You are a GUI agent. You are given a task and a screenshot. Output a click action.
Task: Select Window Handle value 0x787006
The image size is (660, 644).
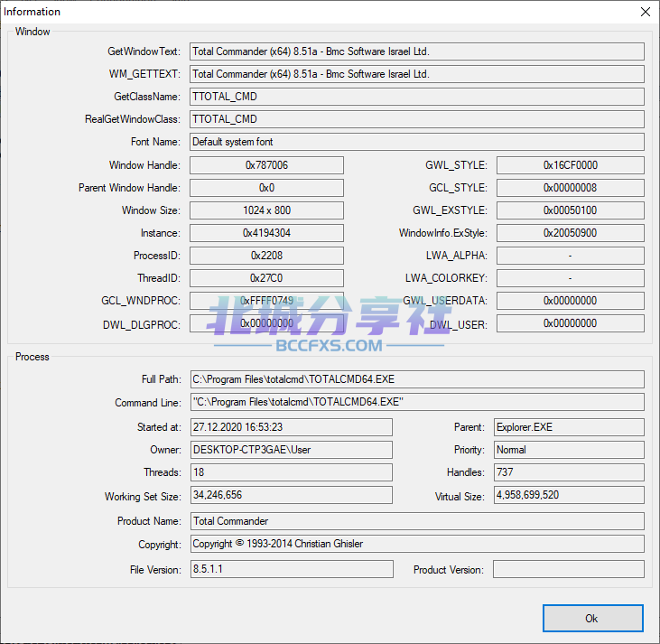tap(266, 165)
